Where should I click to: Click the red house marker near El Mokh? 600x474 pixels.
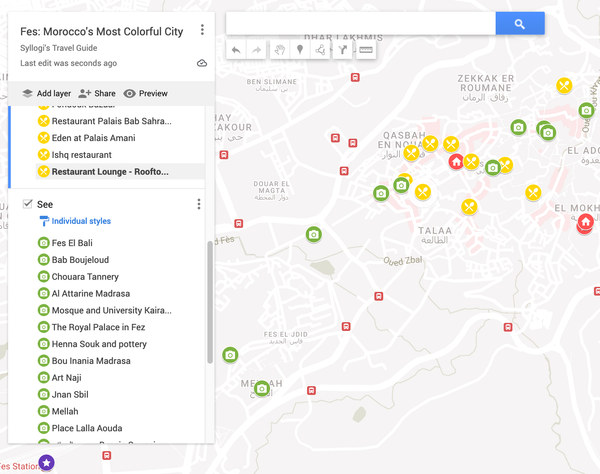(585, 221)
